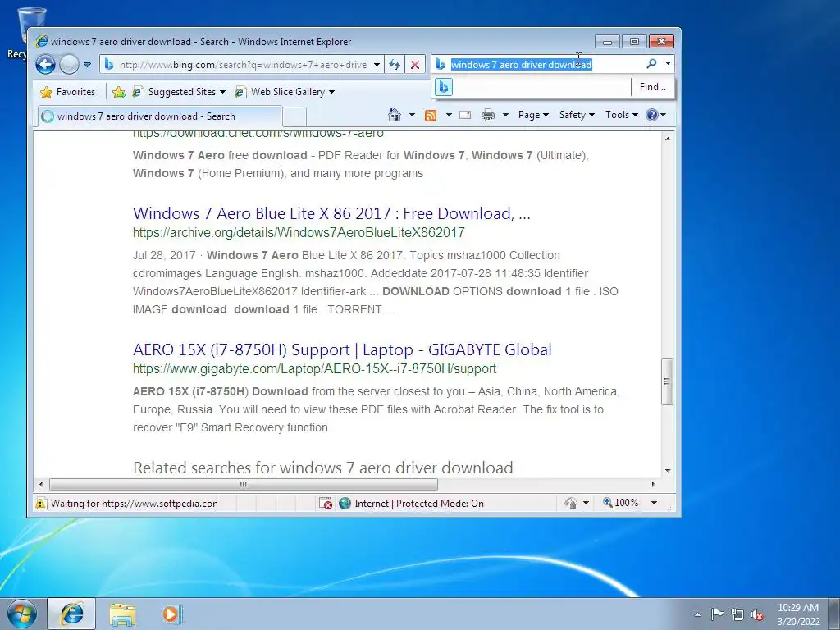
Task: Click the Home icon in command bar
Action: click(x=395, y=115)
